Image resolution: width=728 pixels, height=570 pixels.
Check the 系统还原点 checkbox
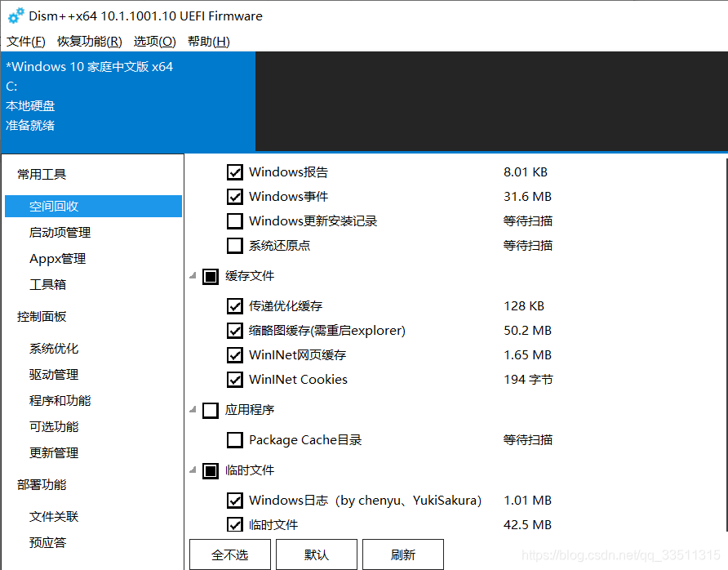(x=235, y=245)
